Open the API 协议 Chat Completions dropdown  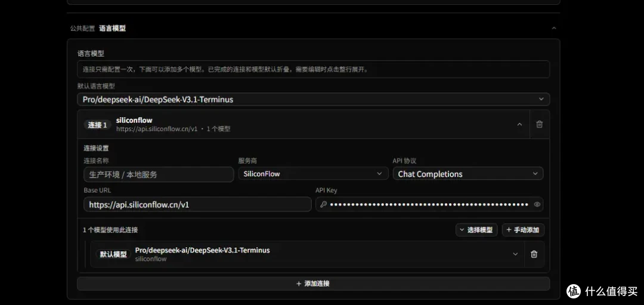tap(468, 173)
